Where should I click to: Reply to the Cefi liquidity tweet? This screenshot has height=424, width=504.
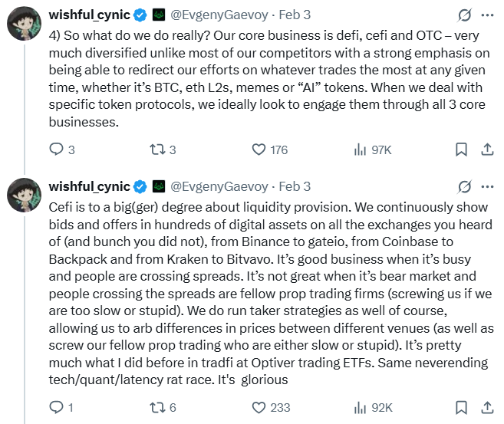click(56, 408)
